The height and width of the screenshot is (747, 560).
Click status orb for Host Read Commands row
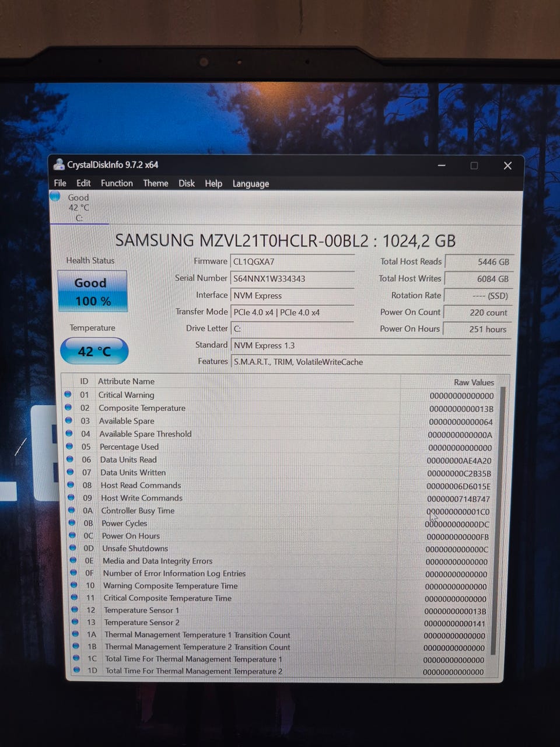[x=71, y=484]
